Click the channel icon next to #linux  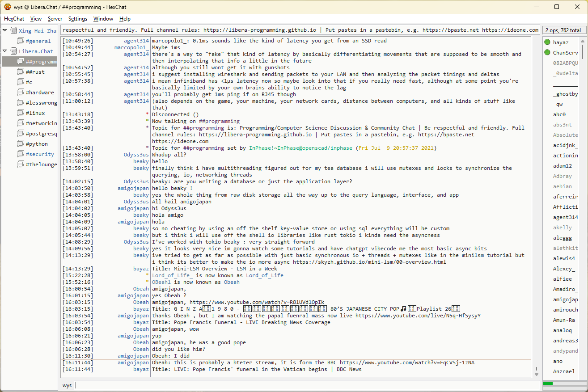pyautogui.click(x=21, y=113)
